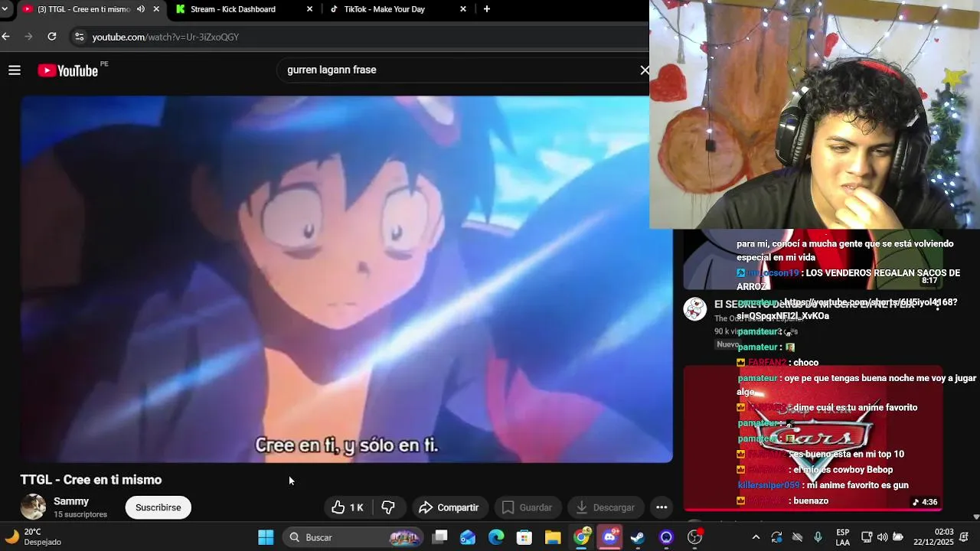Screen dimensions: 980x551
Task: Click the youtube shorts link in chat
Action: [x=846, y=309]
